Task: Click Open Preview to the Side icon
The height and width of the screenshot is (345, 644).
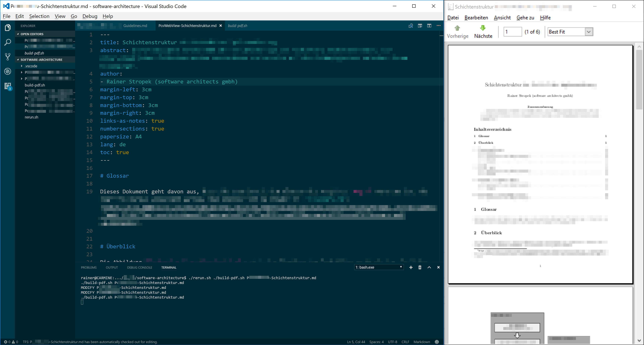Action: [x=420, y=25]
